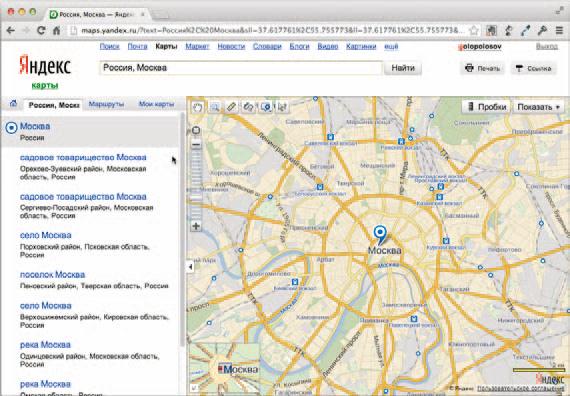Click the blue Москва map pin marker
570x396 pixels.
(380, 234)
